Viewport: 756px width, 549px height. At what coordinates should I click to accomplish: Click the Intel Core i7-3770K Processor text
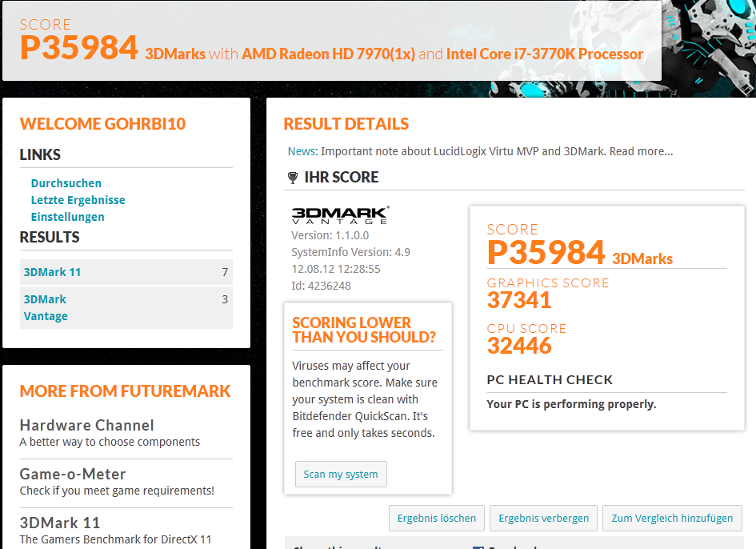tap(545, 54)
